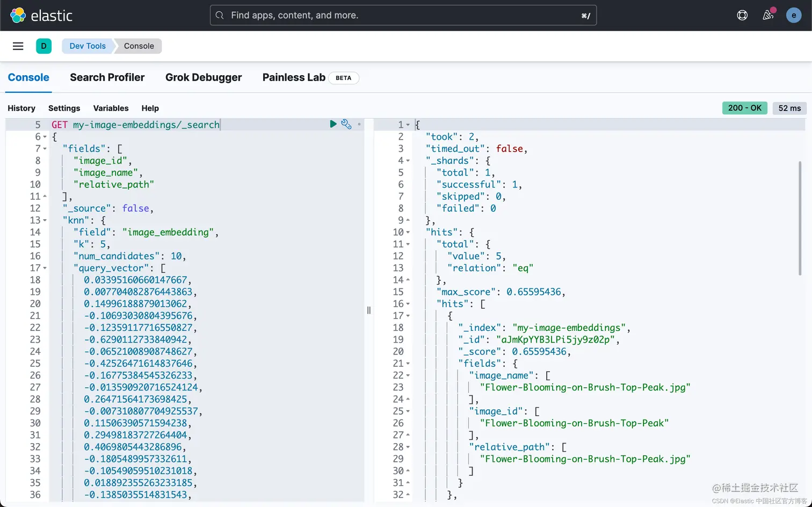Collapse the _shards block in response

tap(408, 161)
